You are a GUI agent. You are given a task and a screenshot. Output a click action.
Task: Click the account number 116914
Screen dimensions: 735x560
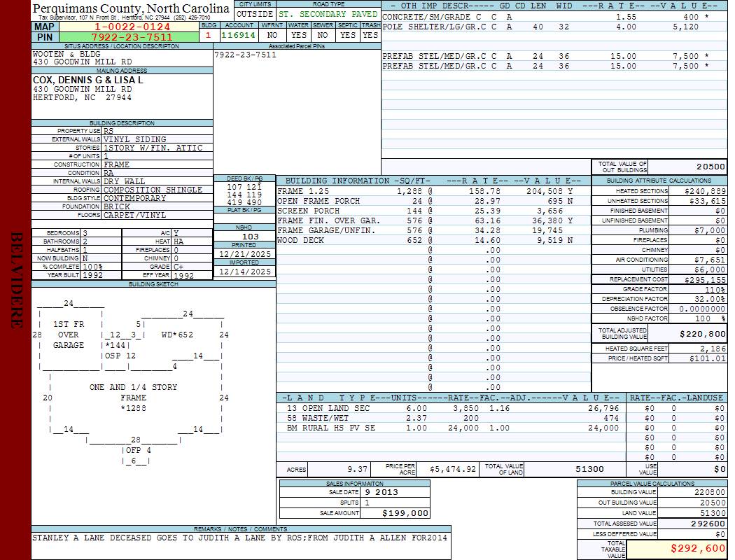click(238, 34)
